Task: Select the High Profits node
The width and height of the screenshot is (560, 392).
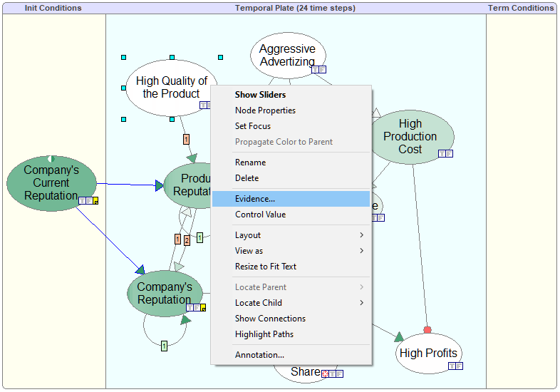Action: (x=428, y=353)
